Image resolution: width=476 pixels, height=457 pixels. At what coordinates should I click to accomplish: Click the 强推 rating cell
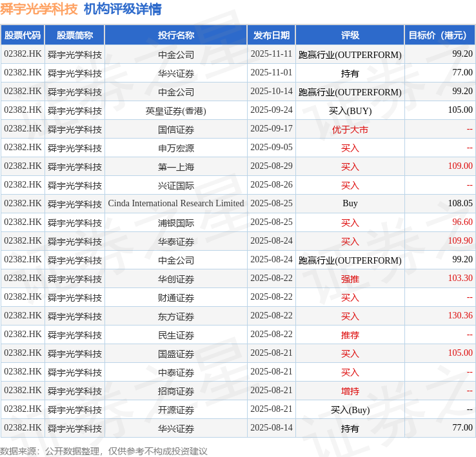pos(350,279)
